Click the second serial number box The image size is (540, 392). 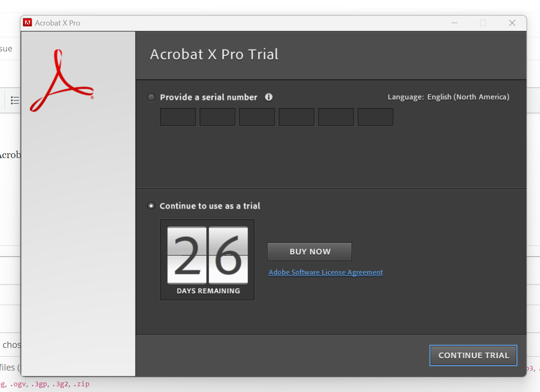pos(217,117)
